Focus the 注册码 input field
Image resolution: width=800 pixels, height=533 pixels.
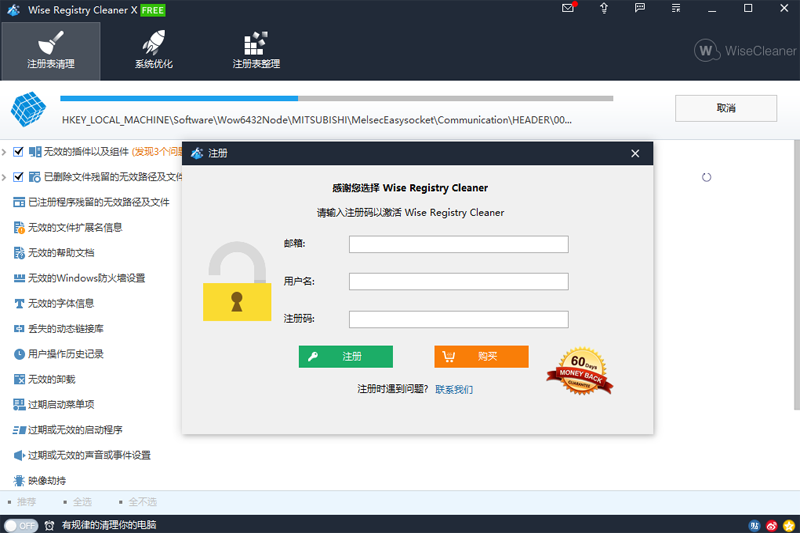(x=459, y=319)
